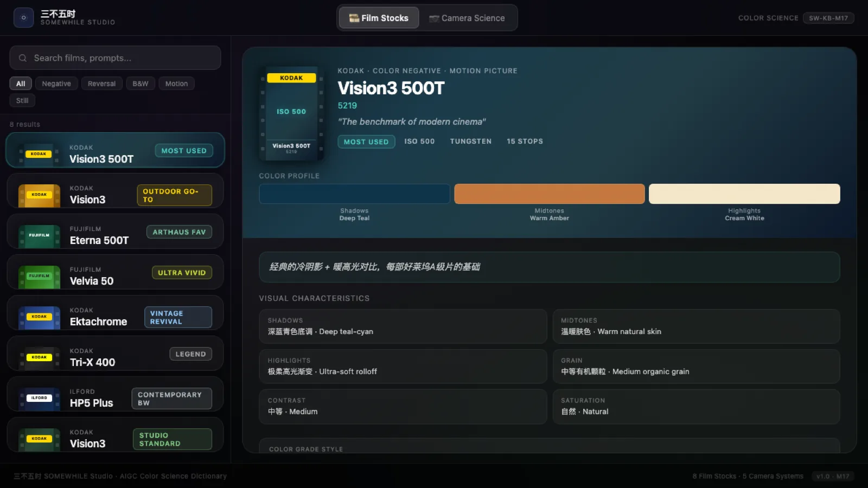Click the large Vision3 500T film box thumbnail
868x488 pixels.
[x=291, y=114]
